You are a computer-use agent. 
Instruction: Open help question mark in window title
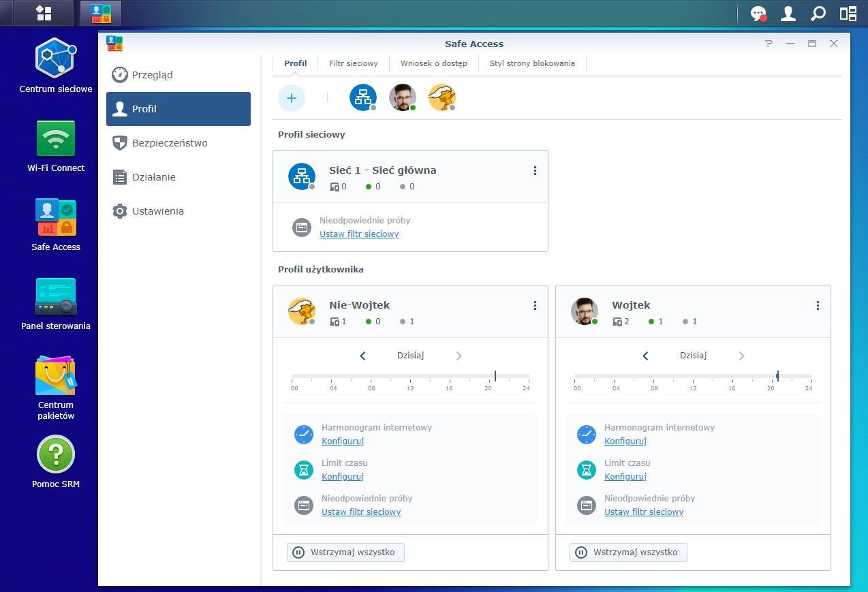click(769, 44)
